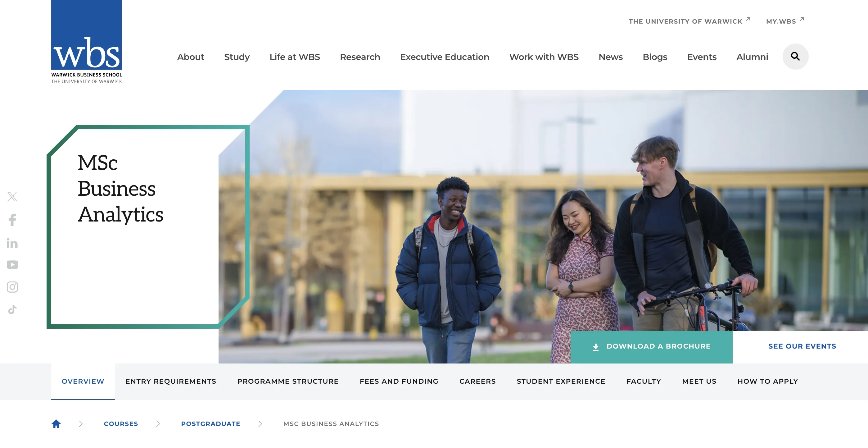This screenshot has height=448, width=868.
Task: Open The University of Warwick external link
Action: pyautogui.click(x=689, y=21)
